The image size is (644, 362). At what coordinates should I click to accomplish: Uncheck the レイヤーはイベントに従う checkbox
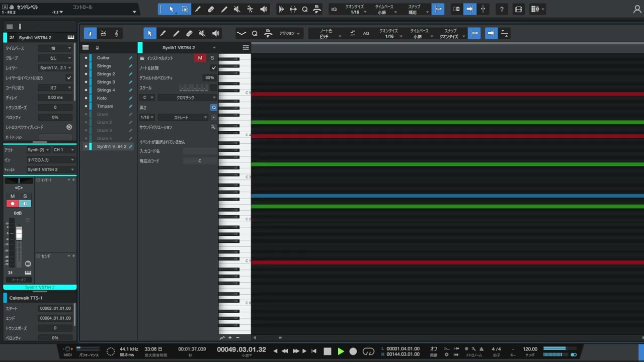point(69,78)
